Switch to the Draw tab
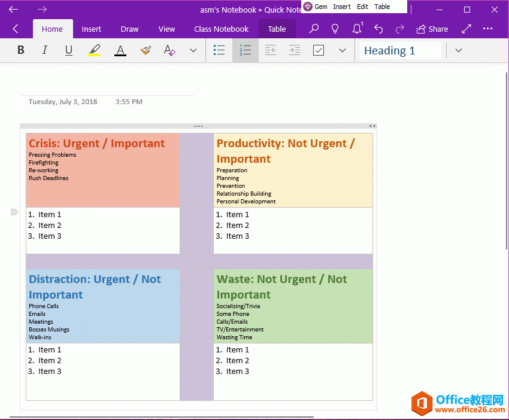The width and height of the screenshot is (509, 420). (129, 28)
